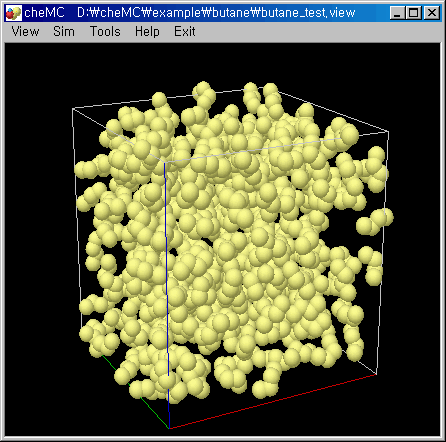Open the View menu
The image size is (446, 442).
coord(25,32)
